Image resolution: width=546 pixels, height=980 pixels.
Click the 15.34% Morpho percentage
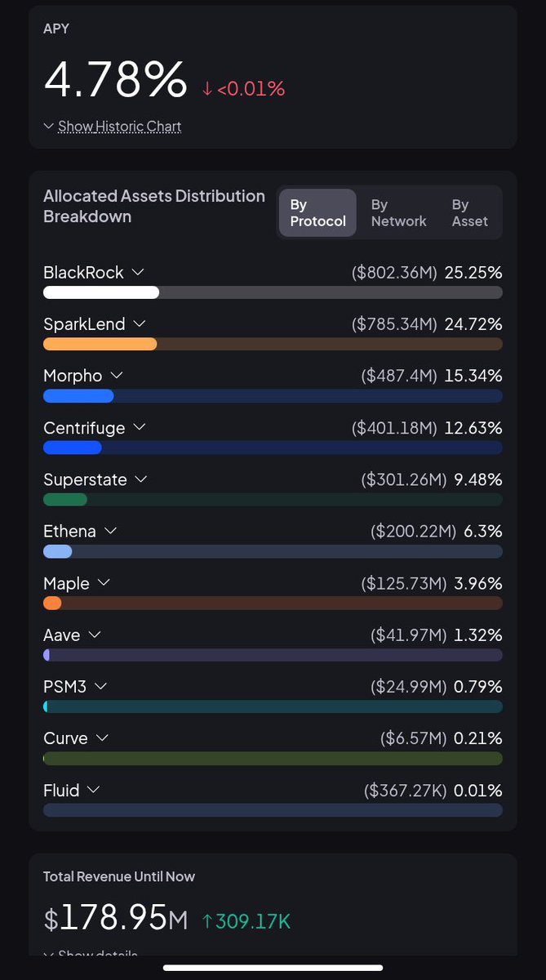pos(473,376)
